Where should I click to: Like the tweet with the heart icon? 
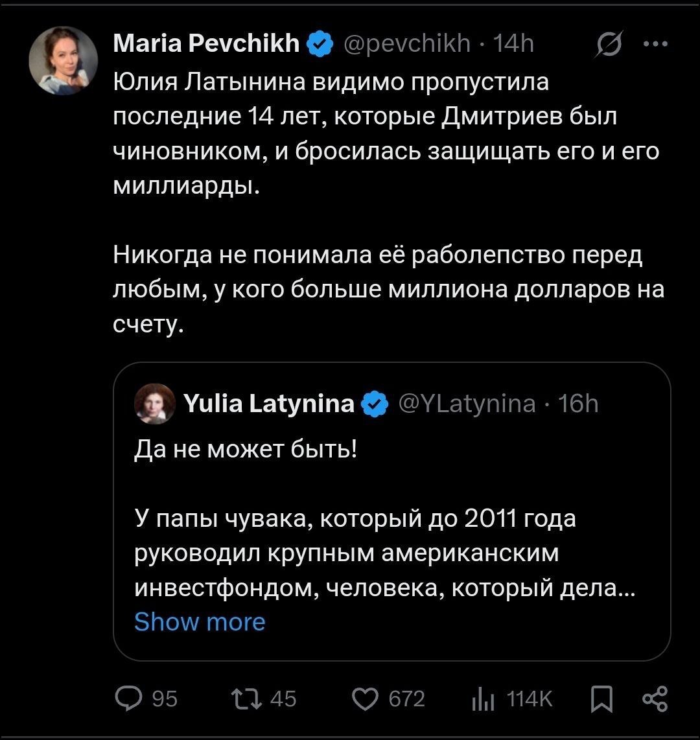coord(367,699)
